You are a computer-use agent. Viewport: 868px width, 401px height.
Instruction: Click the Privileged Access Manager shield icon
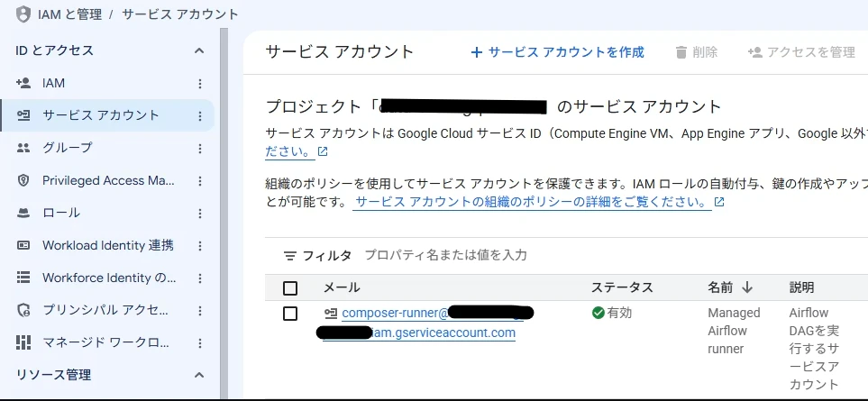[x=23, y=181]
